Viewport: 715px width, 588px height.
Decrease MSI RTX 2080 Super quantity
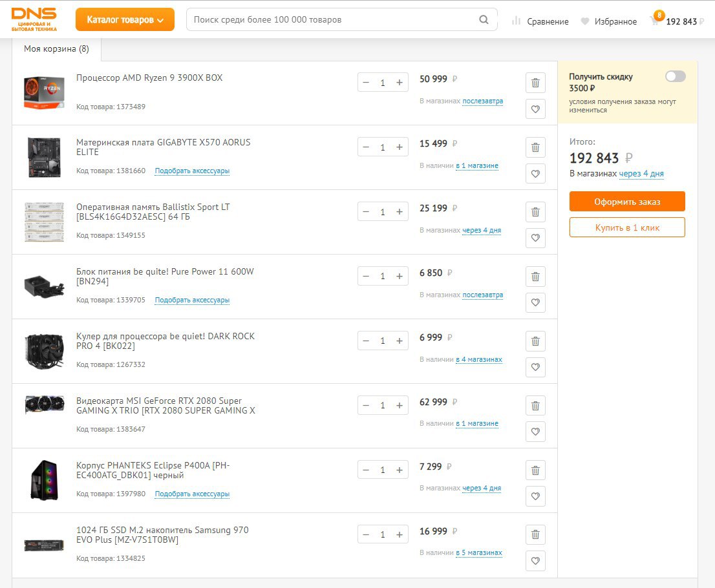click(366, 406)
